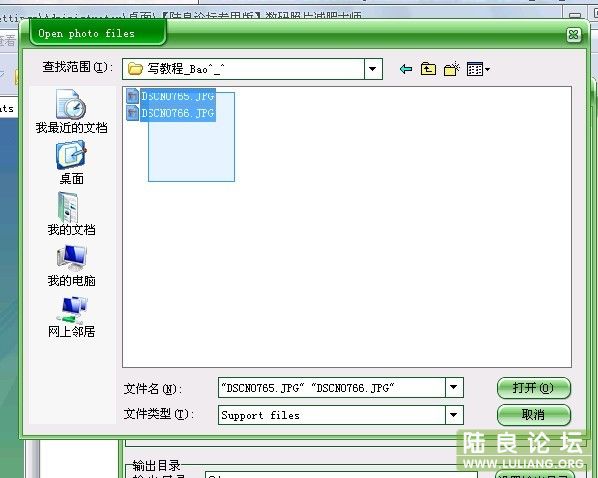The image size is (598, 478).
Task: Open the view menu icon
Action: click(x=478, y=69)
